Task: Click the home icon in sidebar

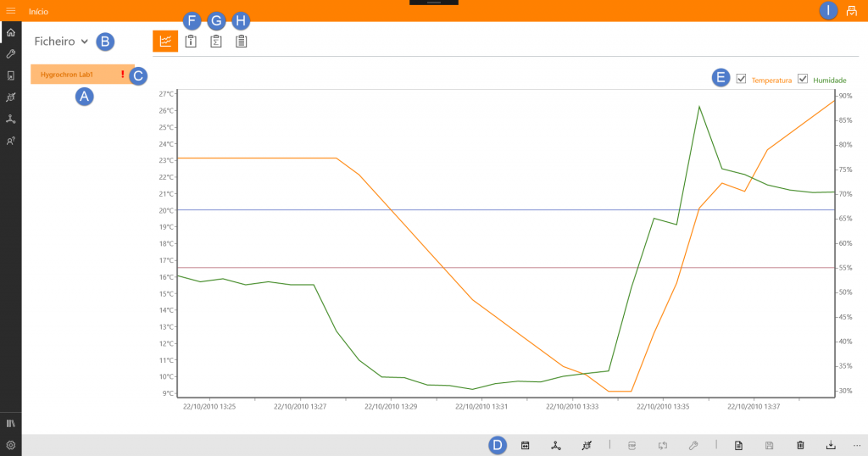Action: pos(11,32)
